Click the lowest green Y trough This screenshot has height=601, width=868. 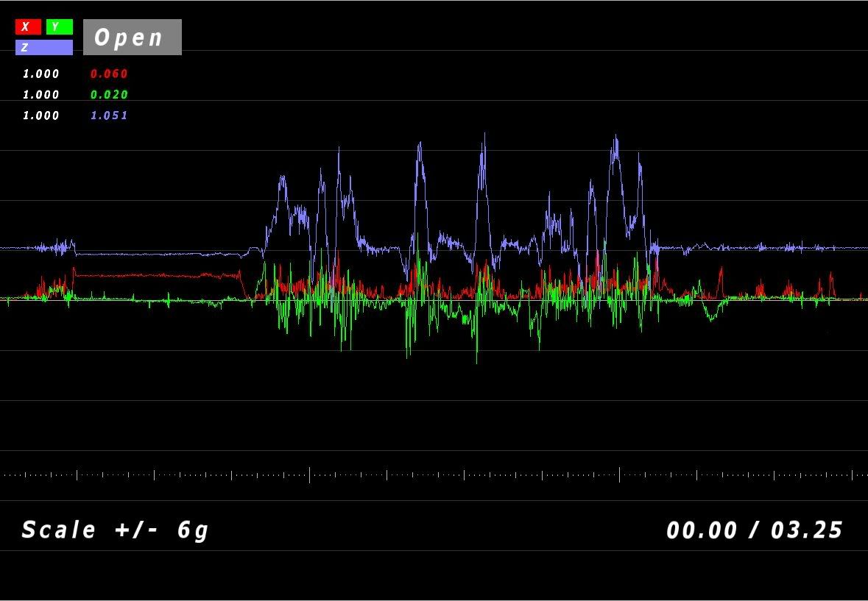pos(476,360)
